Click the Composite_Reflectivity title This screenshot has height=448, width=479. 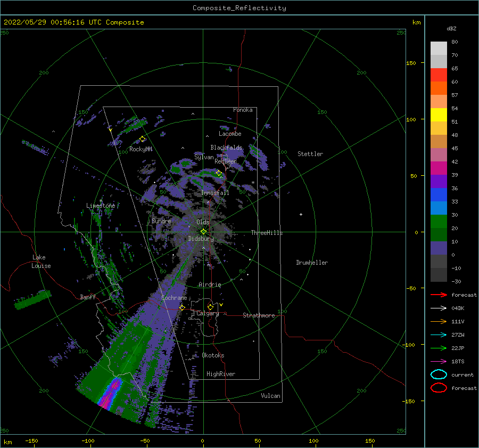(x=240, y=8)
